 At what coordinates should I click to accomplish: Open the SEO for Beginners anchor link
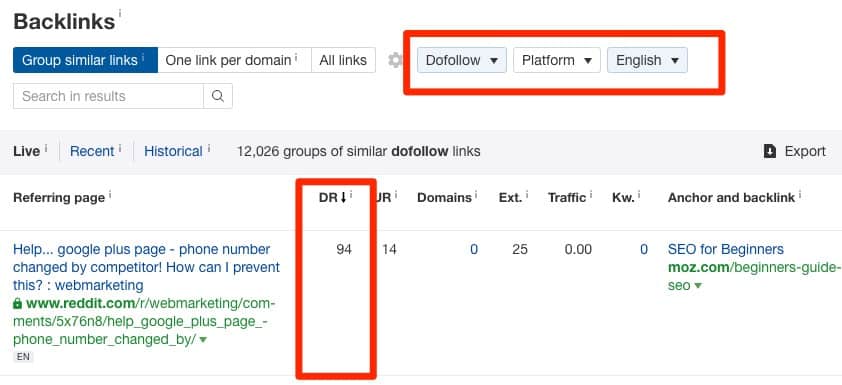725,249
